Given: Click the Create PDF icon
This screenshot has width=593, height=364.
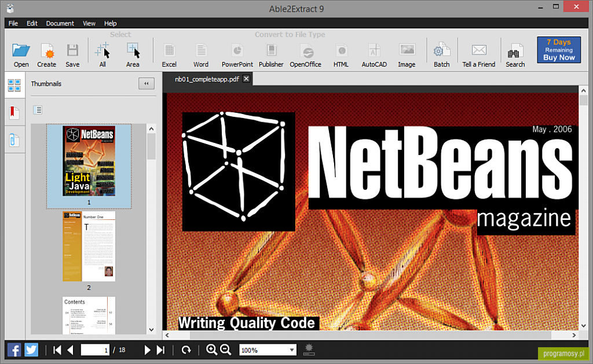Looking at the screenshot, I should click(47, 50).
